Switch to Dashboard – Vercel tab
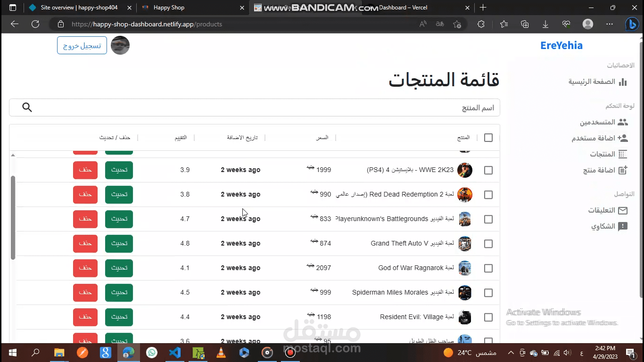This screenshot has width=644, height=362. point(419,8)
